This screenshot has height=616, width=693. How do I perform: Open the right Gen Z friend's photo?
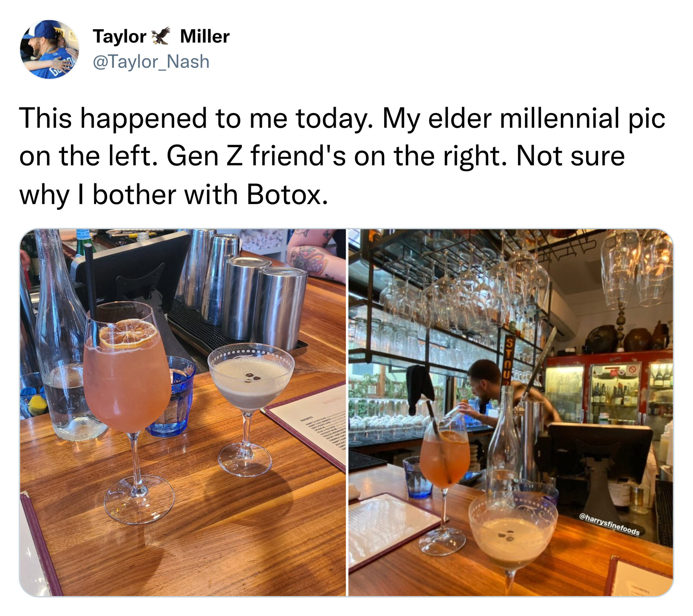click(x=511, y=412)
